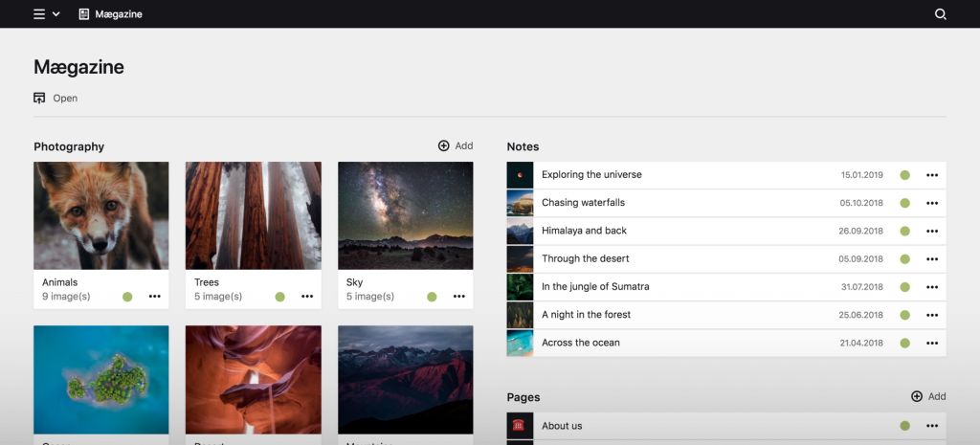Add a new Photography album
Image resolution: width=980 pixels, height=445 pixels.
pyautogui.click(x=456, y=145)
